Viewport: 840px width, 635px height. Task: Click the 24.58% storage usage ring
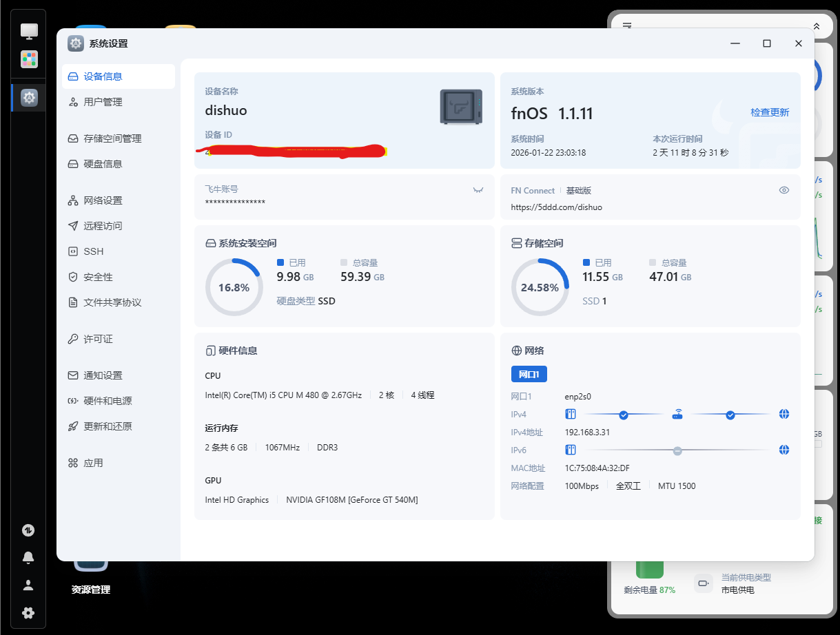pyautogui.click(x=540, y=287)
